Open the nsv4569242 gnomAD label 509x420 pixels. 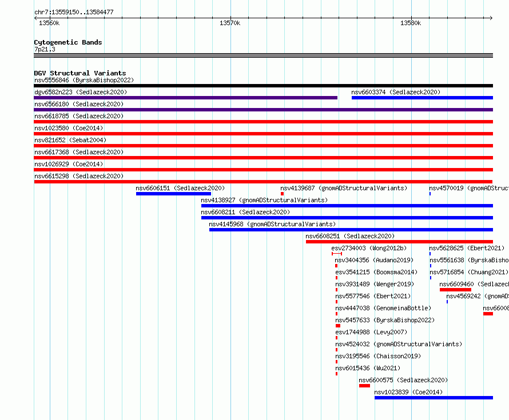(x=477, y=296)
